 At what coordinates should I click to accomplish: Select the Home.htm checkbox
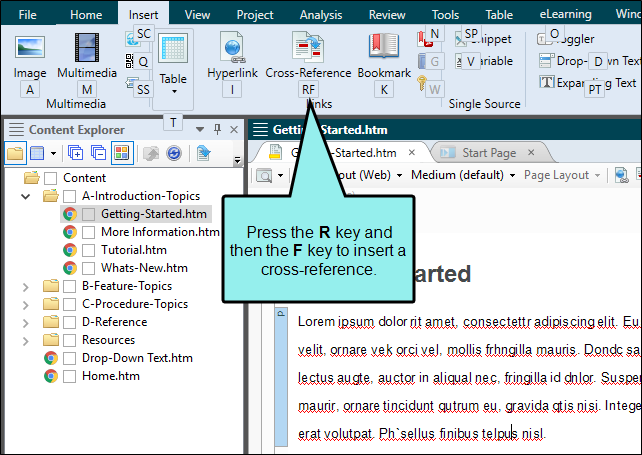70,376
